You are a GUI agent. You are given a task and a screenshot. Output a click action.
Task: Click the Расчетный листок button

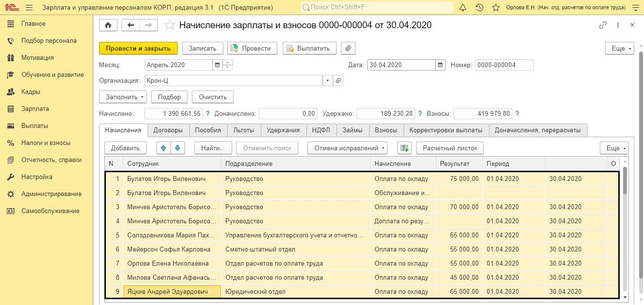(450, 148)
